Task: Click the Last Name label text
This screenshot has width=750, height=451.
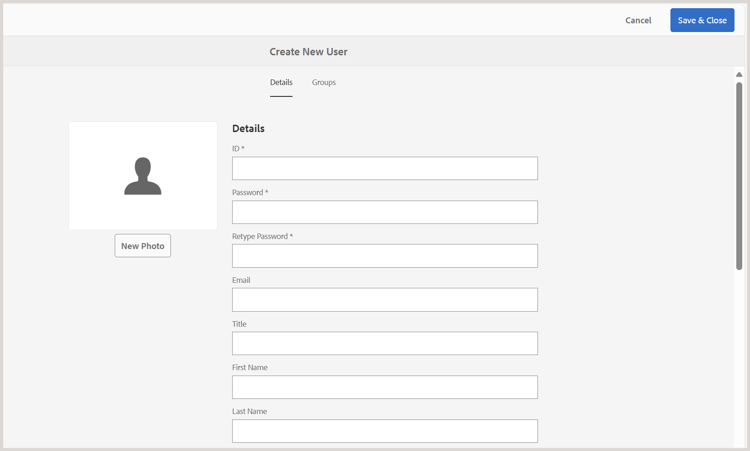Action: point(250,411)
